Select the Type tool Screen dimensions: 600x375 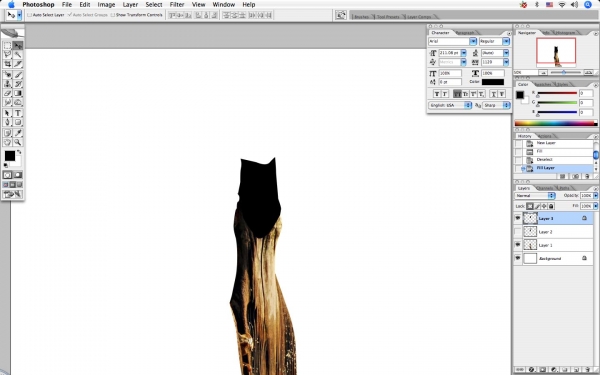pyautogui.click(x=18, y=113)
